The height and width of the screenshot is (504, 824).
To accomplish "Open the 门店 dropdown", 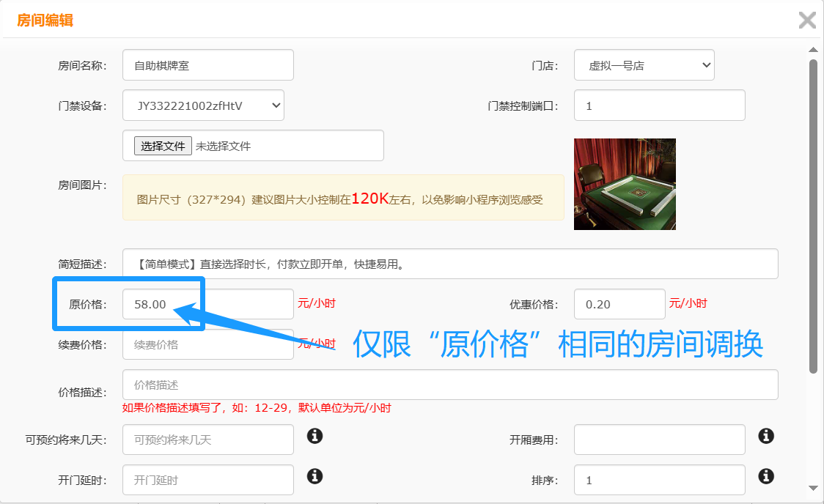I will [x=644, y=65].
